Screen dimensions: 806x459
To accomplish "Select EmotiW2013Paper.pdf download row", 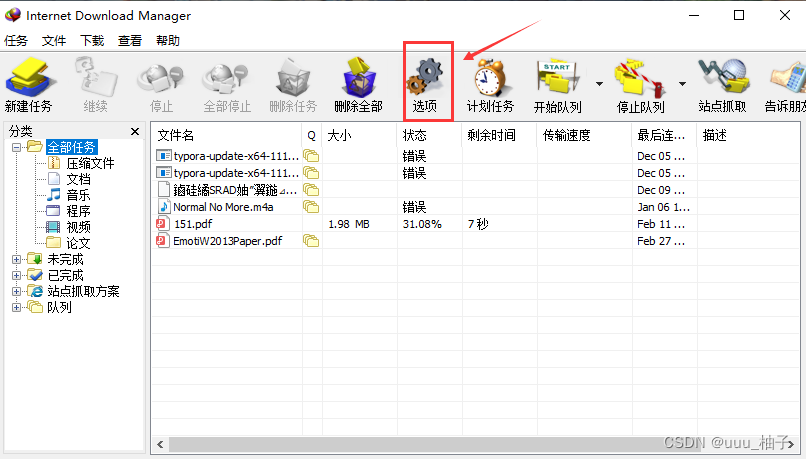I will pos(476,241).
